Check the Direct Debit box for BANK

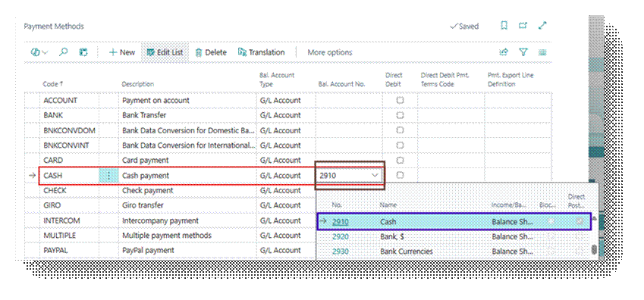coord(400,115)
